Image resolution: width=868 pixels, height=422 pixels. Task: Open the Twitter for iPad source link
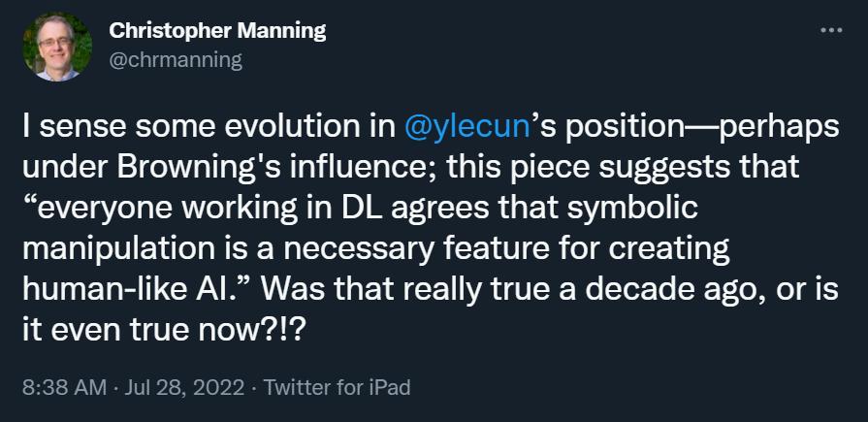pos(338,388)
